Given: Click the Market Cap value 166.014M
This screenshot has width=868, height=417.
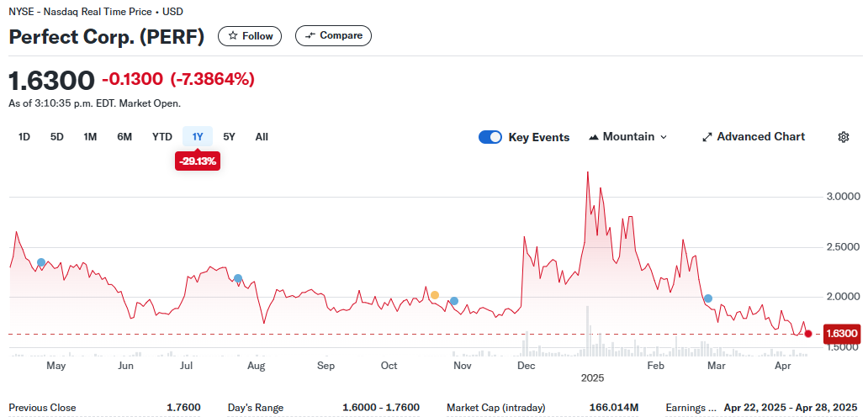Looking at the screenshot, I should pyautogui.click(x=615, y=408).
